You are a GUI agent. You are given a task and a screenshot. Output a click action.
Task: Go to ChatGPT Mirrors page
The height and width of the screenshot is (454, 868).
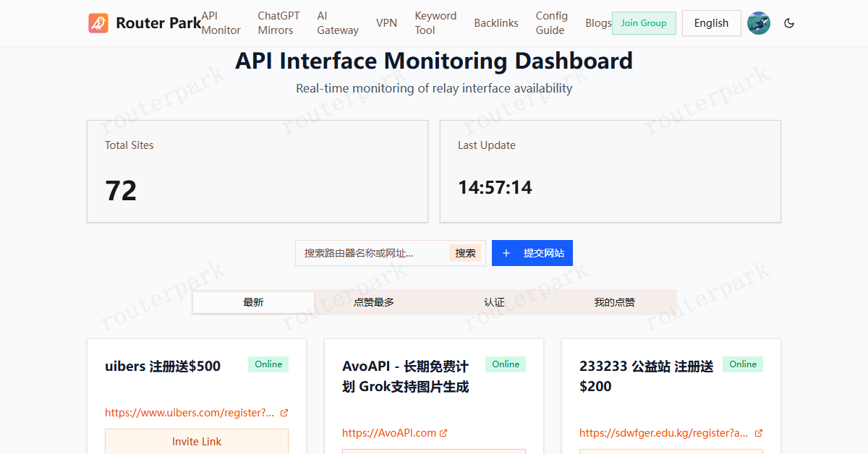click(x=275, y=23)
